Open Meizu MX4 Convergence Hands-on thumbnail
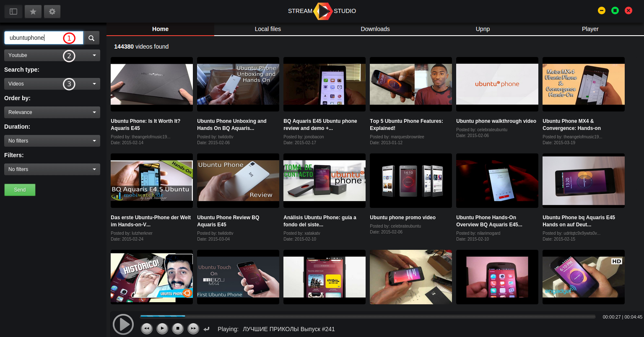This screenshot has width=644, height=337. click(x=584, y=84)
